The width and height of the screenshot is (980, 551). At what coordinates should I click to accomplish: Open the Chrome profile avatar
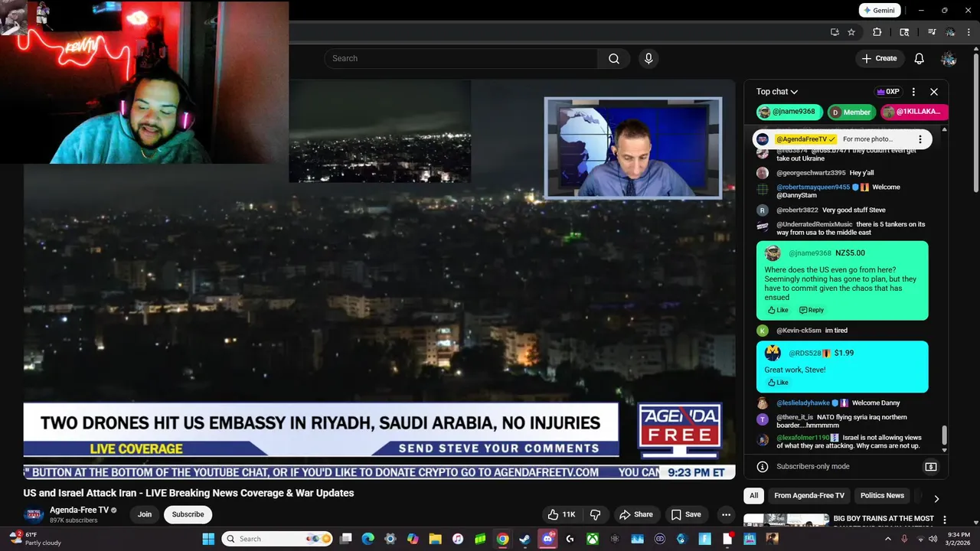click(x=950, y=32)
